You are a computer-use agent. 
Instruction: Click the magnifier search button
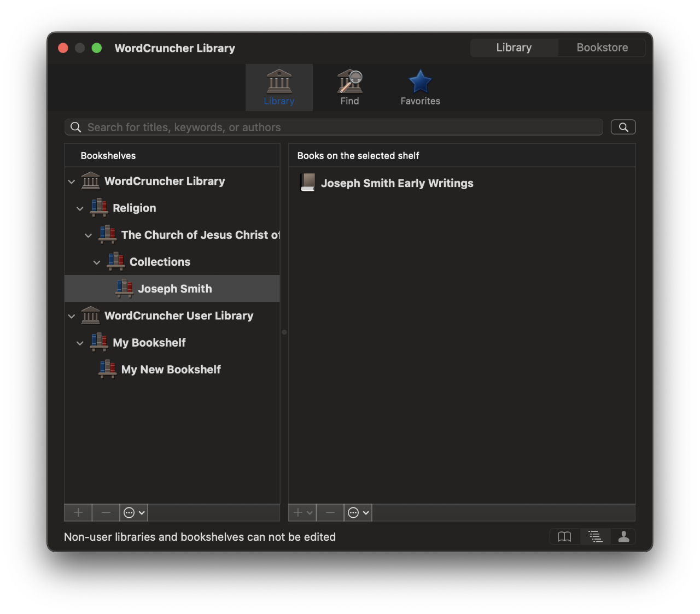(x=623, y=127)
